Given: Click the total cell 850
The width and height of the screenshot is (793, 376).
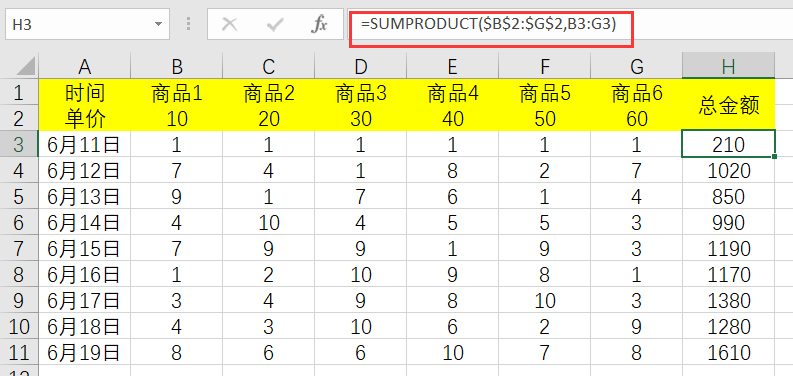Looking at the screenshot, I should [x=728, y=196].
